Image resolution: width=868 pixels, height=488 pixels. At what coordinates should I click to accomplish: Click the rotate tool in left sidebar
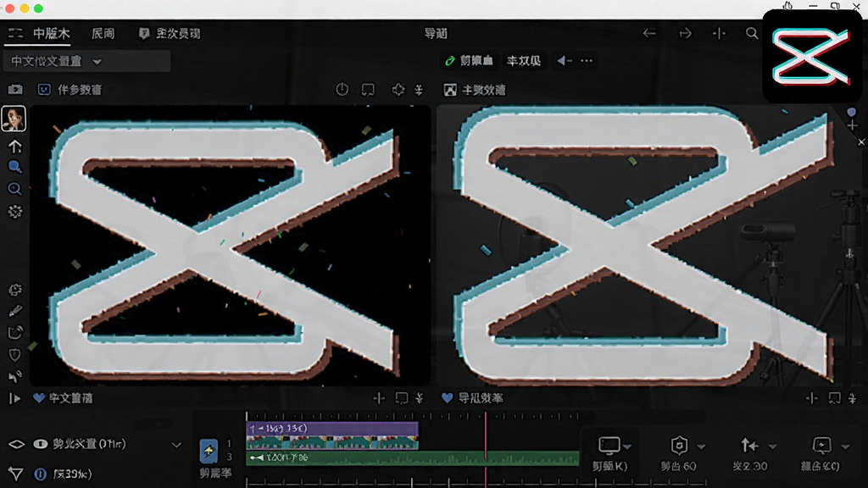[15, 332]
